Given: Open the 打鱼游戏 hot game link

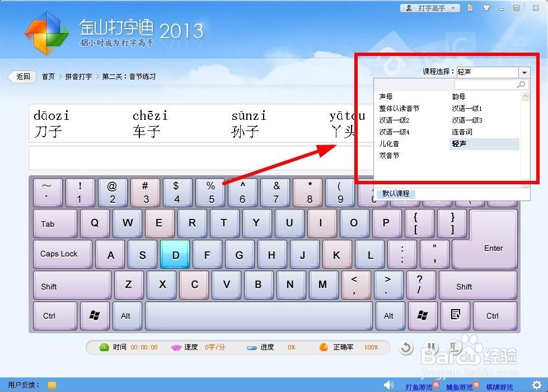Looking at the screenshot, I should [x=420, y=386].
